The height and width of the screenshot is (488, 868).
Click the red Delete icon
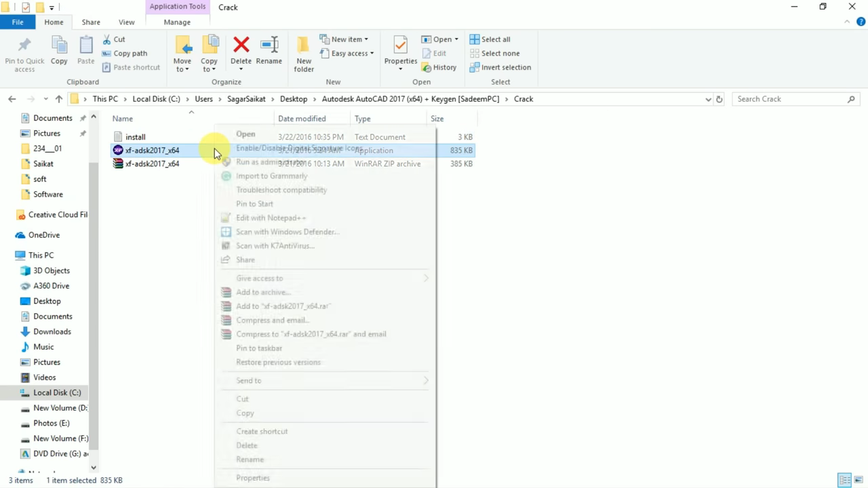(x=241, y=45)
